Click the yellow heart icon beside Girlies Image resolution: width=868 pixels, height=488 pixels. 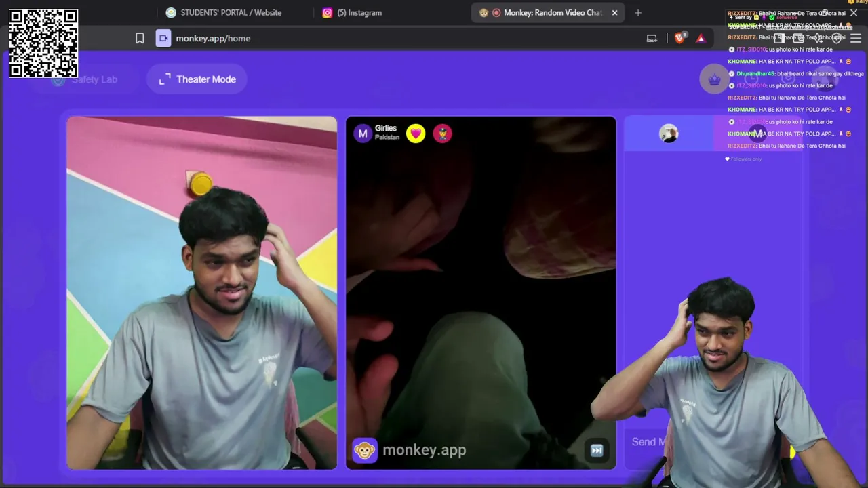[416, 134]
